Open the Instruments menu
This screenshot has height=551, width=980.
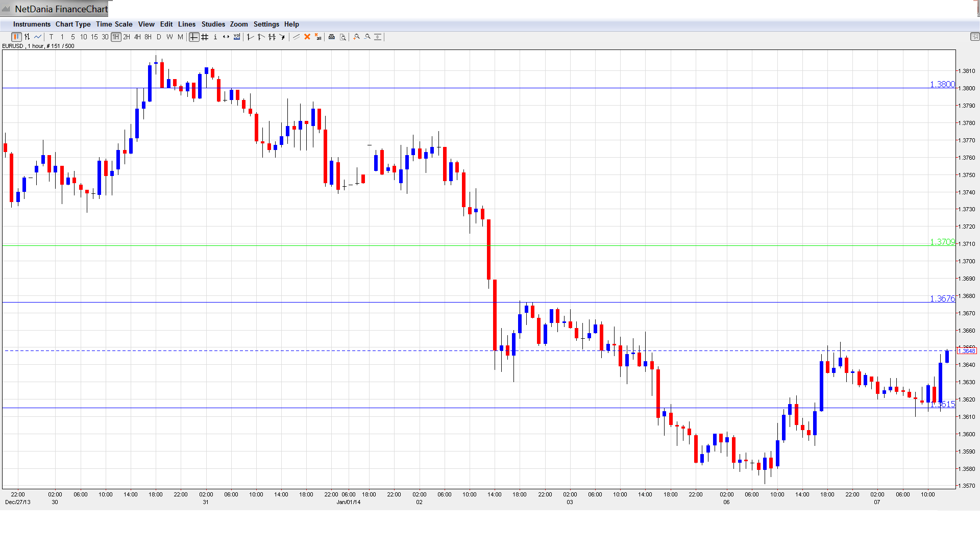click(32, 24)
